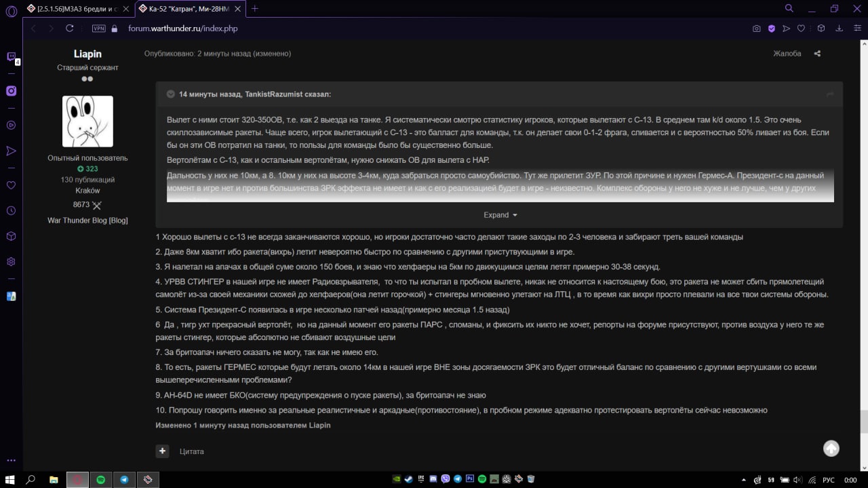Open Downloads icon in browser toolbar
The height and width of the screenshot is (488, 868).
click(840, 29)
